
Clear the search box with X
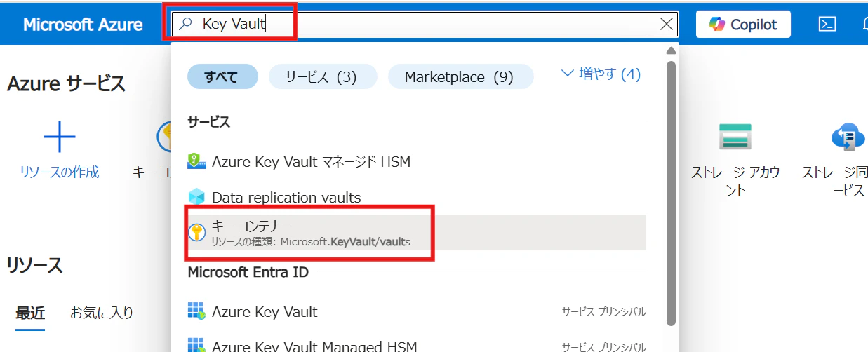(x=667, y=24)
